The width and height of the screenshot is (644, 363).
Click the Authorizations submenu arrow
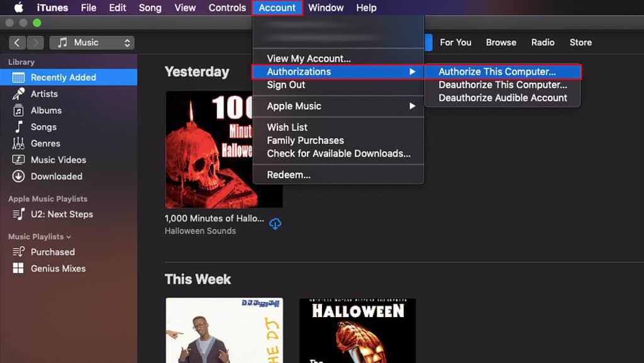[x=413, y=72]
